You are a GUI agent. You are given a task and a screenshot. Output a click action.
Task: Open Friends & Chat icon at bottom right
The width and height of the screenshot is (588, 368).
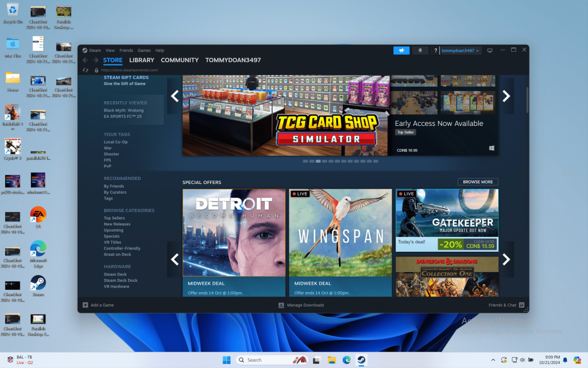click(x=521, y=305)
